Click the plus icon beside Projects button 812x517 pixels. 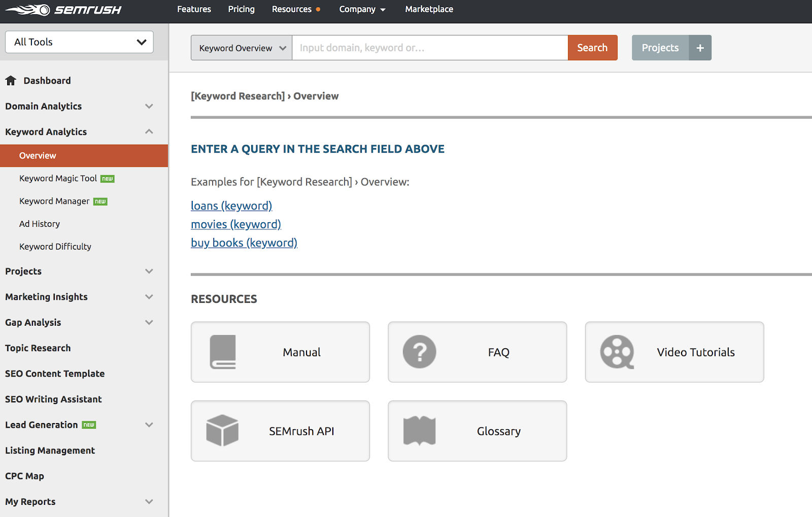[700, 48]
